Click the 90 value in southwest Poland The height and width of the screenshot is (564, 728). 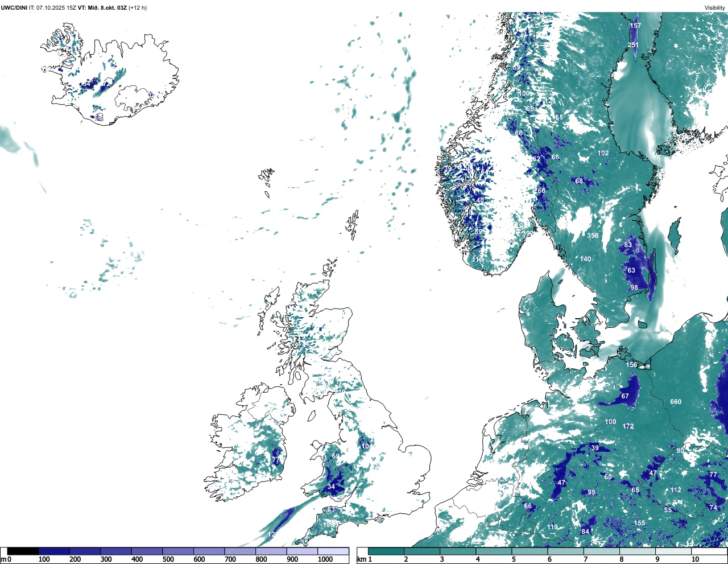[680, 451]
